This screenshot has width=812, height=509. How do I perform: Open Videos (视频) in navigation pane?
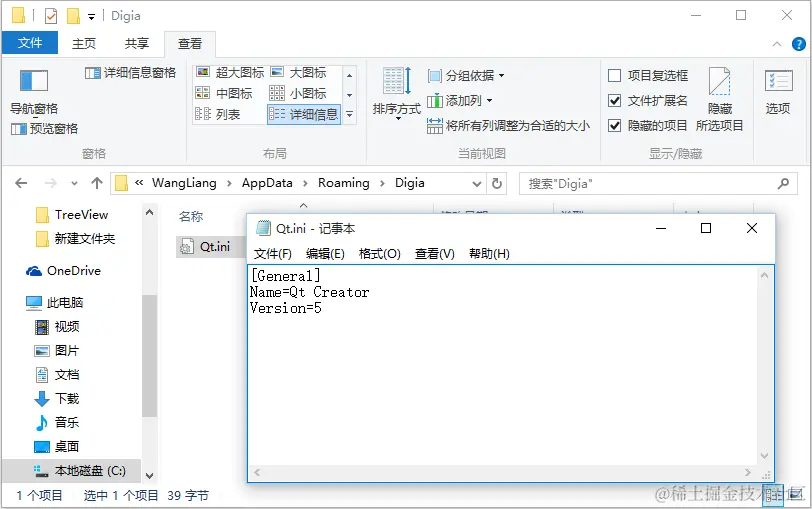[57, 327]
